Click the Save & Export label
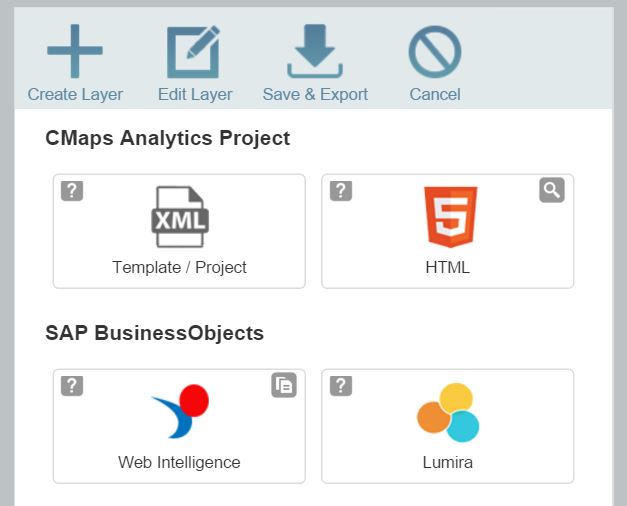This screenshot has height=506, width=627. (315, 95)
